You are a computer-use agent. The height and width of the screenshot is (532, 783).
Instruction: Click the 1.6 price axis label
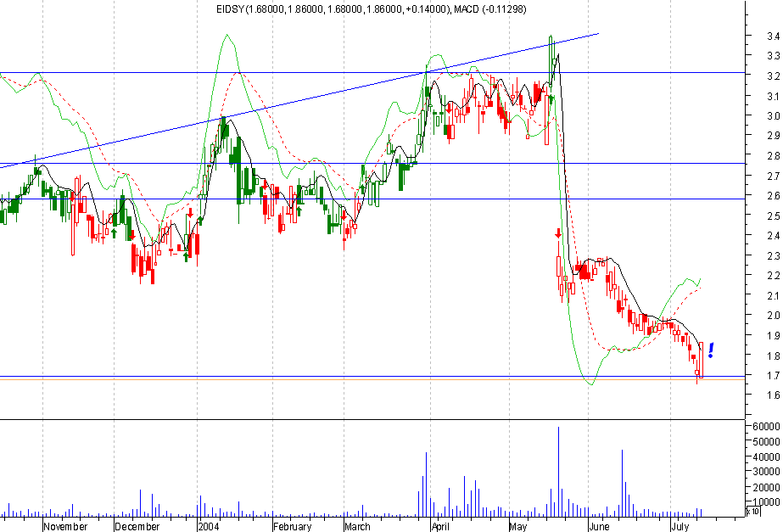tap(774, 395)
